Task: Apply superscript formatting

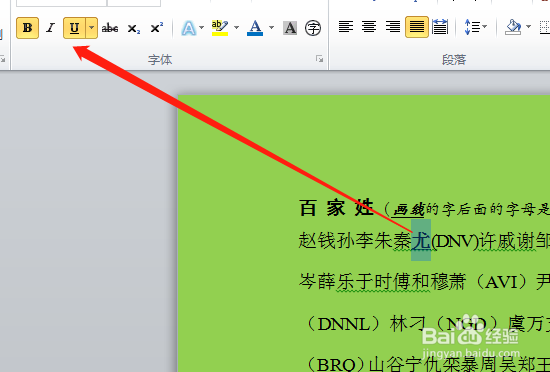Action: click(x=156, y=28)
